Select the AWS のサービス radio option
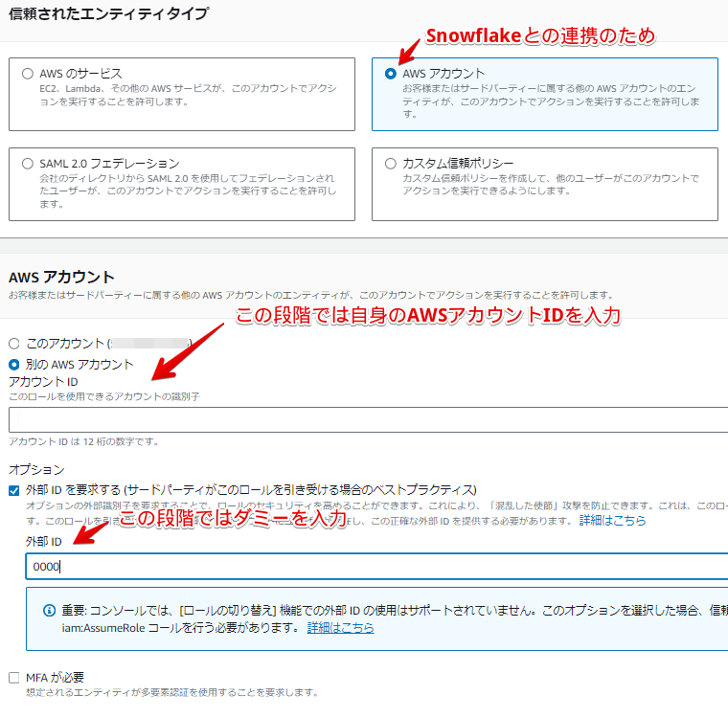 click(x=28, y=74)
